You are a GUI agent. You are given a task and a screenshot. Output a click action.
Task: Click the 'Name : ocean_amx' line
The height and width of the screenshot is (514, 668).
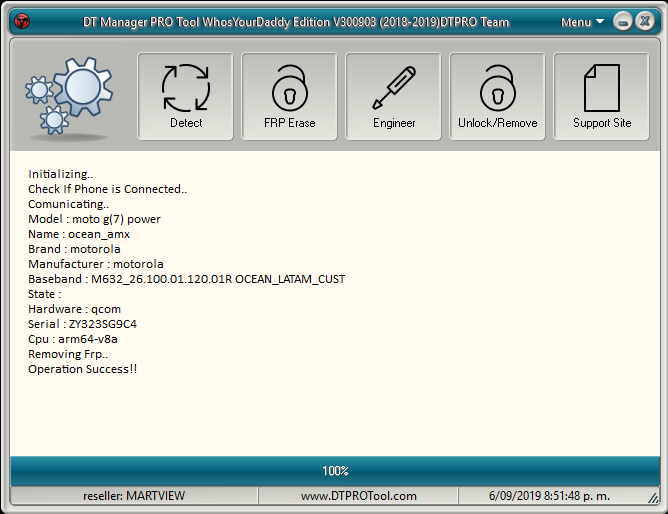coord(79,234)
